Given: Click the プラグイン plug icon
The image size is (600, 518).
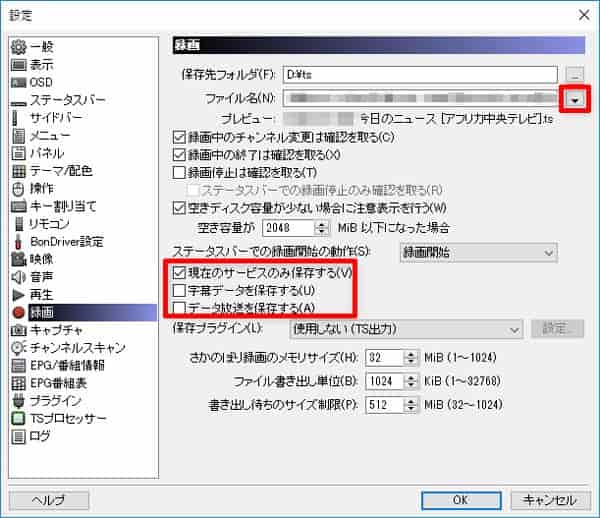Looking at the screenshot, I should click(x=18, y=401).
